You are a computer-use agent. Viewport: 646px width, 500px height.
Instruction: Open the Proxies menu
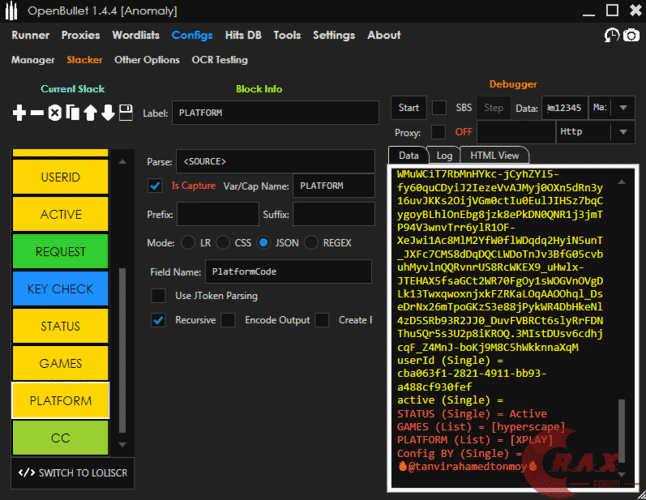pos(81,35)
